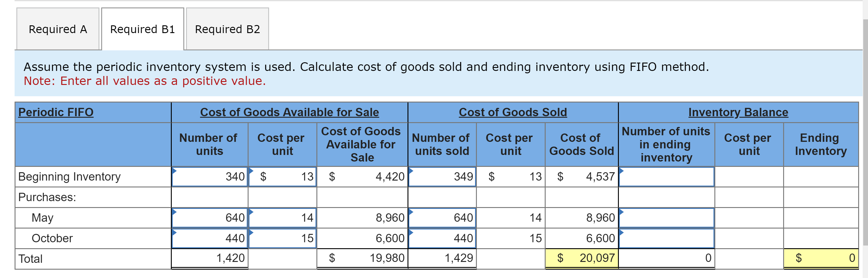Select the May units sold field showing 640

[441, 218]
